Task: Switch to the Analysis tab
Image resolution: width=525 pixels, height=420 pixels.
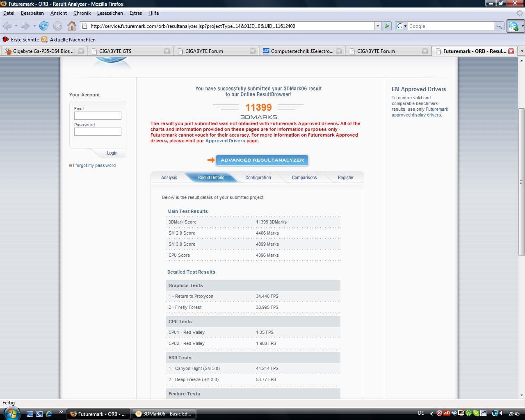Action: point(169,178)
